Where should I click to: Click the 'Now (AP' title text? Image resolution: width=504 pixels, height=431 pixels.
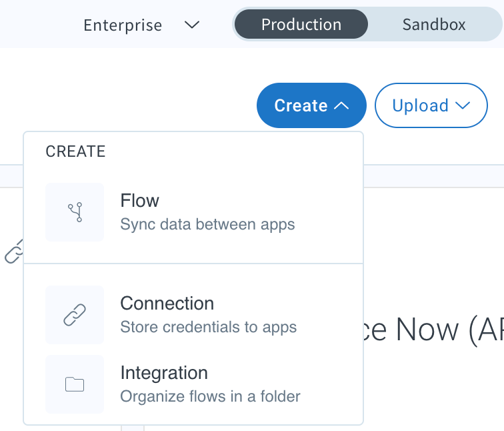pyautogui.click(x=450, y=330)
